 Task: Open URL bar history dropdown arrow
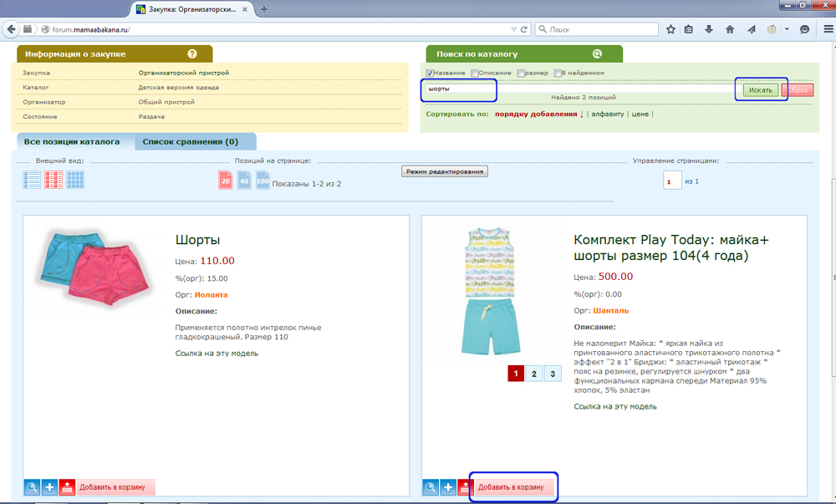(513, 29)
